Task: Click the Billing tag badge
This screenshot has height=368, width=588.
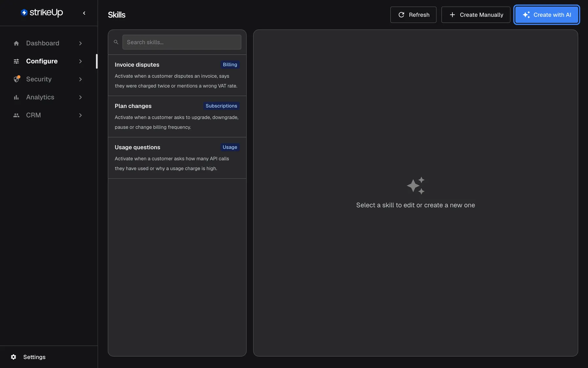Action: pyautogui.click(x=230, y=65)
